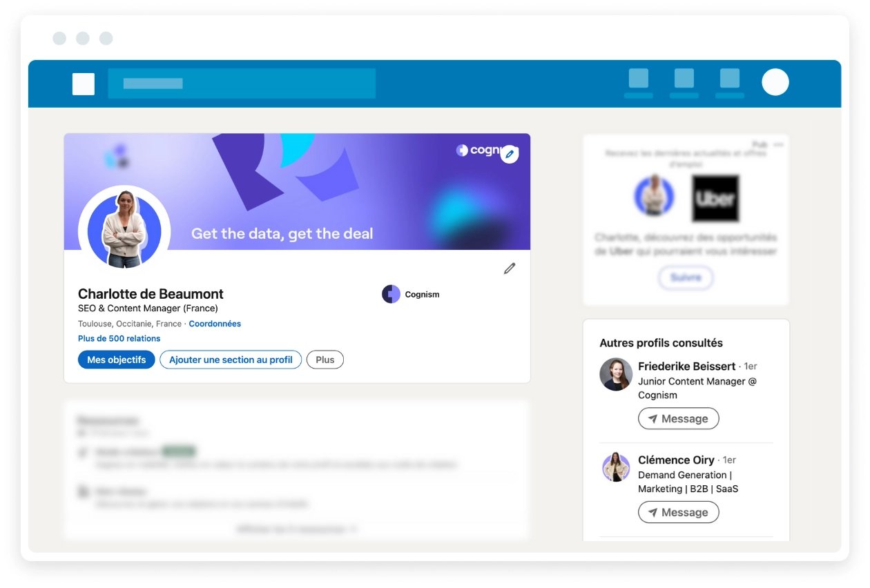Click the Cognism company logo icon
This screenshot has height=588, width=870.
391,294
